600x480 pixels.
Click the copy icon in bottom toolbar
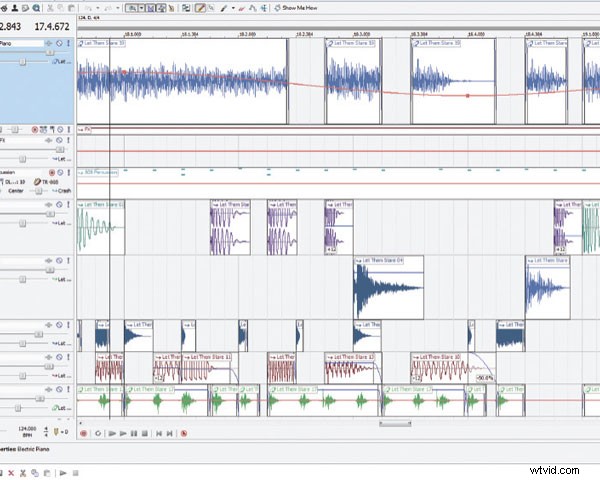[35, 473]
